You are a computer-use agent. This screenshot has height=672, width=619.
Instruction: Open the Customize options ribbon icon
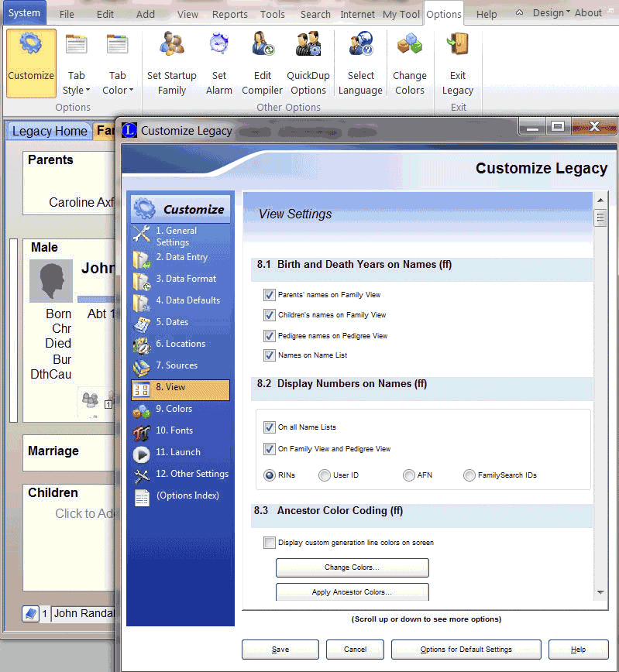coord(31,63)
